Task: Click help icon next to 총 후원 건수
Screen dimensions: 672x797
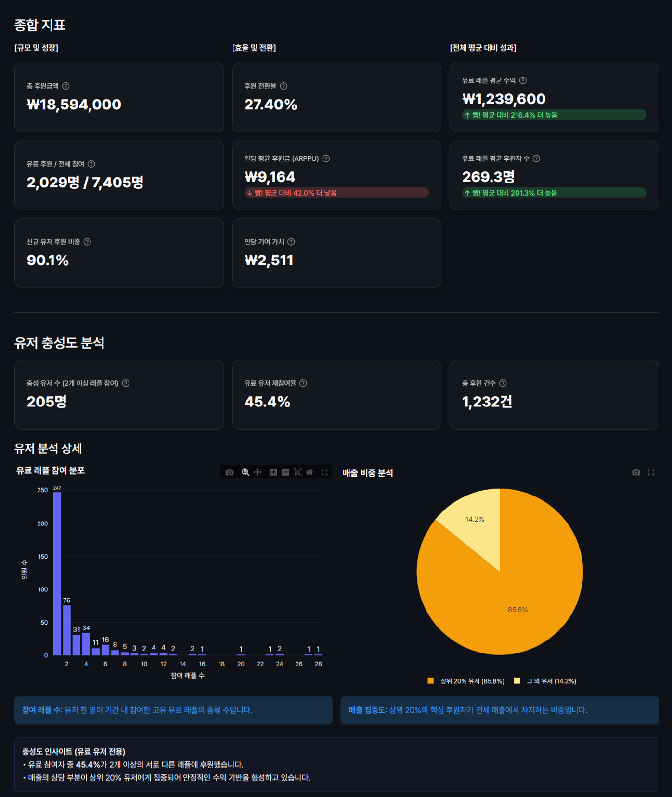Action: tap(503, 383)
